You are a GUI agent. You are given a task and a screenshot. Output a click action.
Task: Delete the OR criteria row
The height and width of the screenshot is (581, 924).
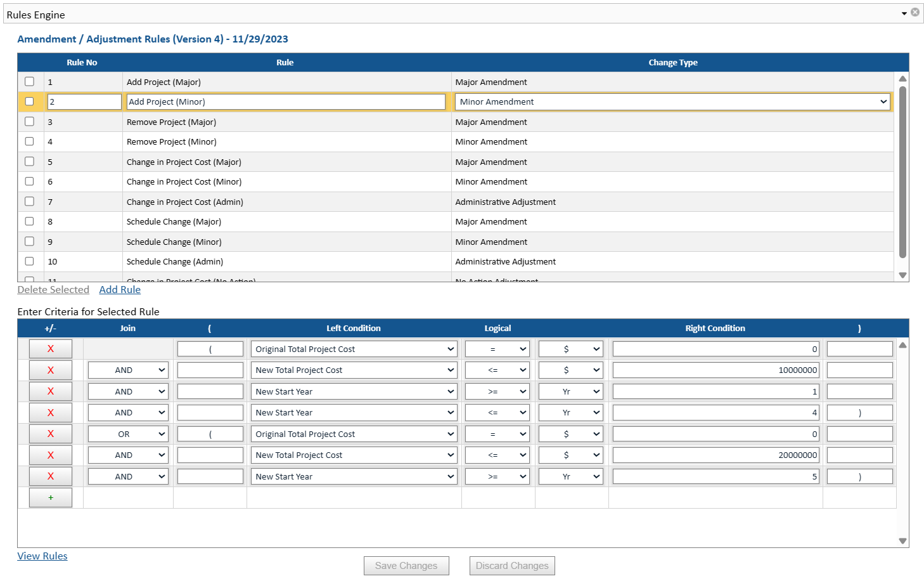click(51, 434)
